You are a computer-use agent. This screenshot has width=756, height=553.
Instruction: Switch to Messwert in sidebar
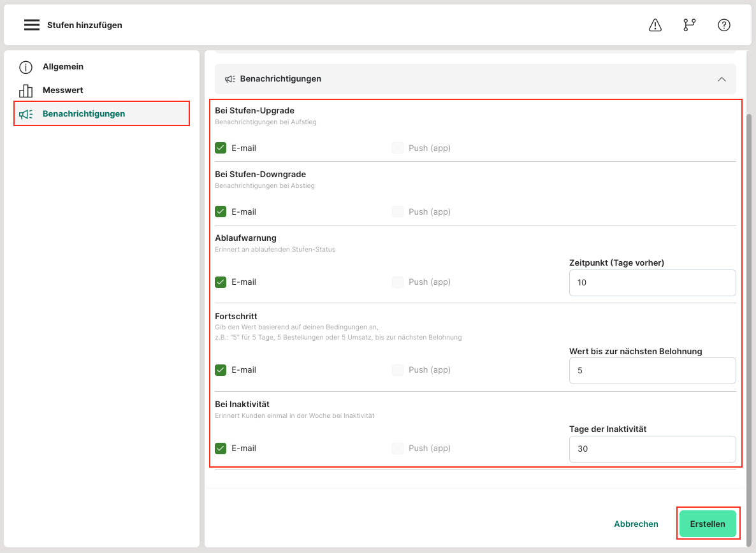[63, 90]
